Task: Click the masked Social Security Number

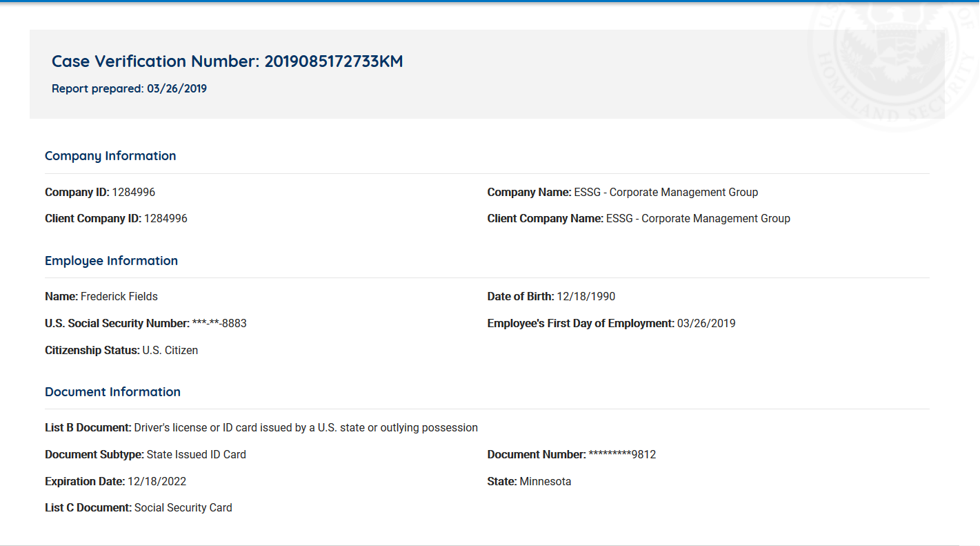Action: coord(219,324)
